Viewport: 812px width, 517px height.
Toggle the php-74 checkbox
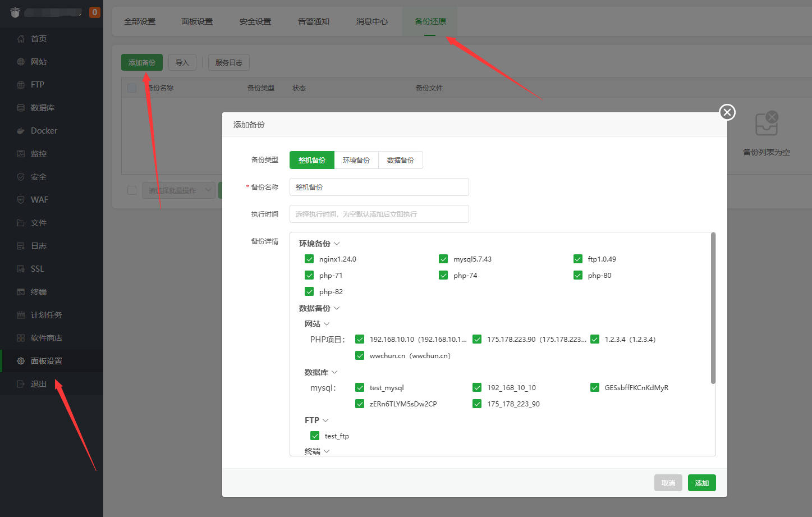coord(443,275)
